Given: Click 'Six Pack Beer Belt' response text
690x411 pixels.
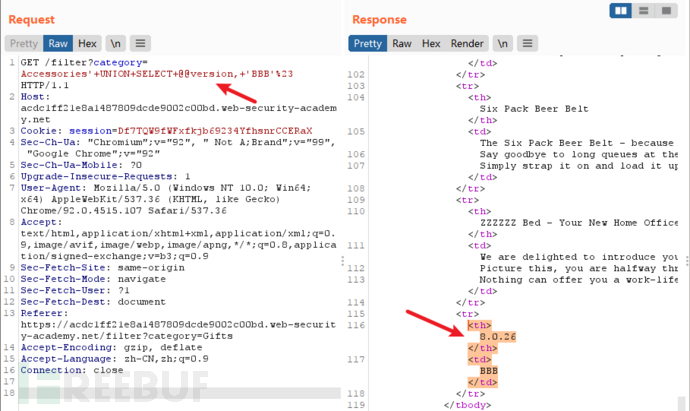Looking at the screenshot, I should [534, 109].
